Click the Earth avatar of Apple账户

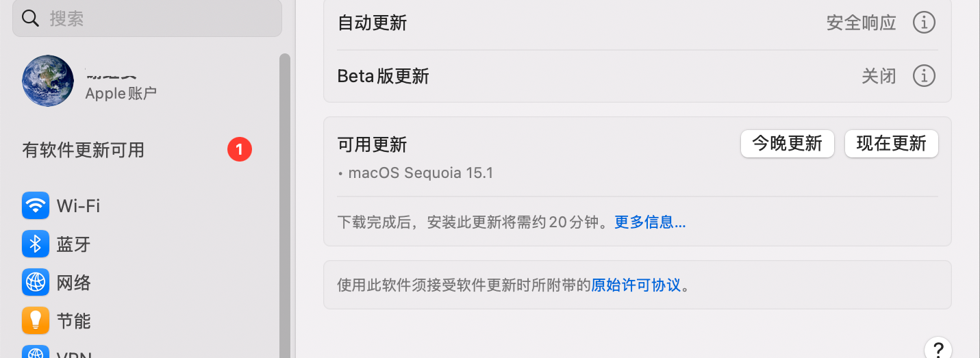point(48,81)
